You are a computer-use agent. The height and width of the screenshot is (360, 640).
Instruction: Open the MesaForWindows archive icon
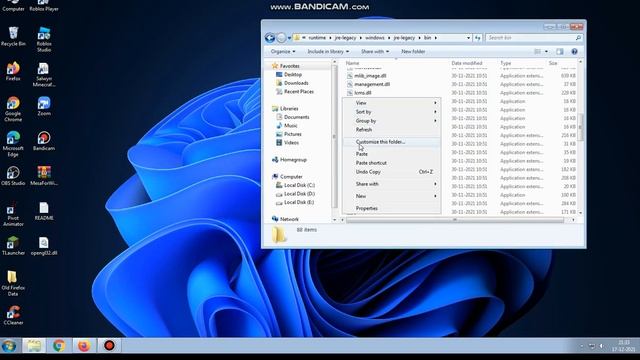[44, 176]
